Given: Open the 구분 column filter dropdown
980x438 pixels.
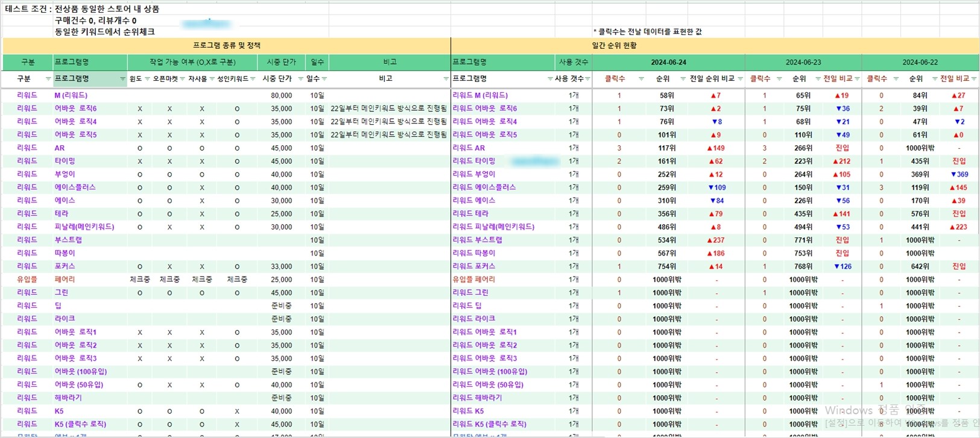Looking at the screenshot, I should 48,79.
